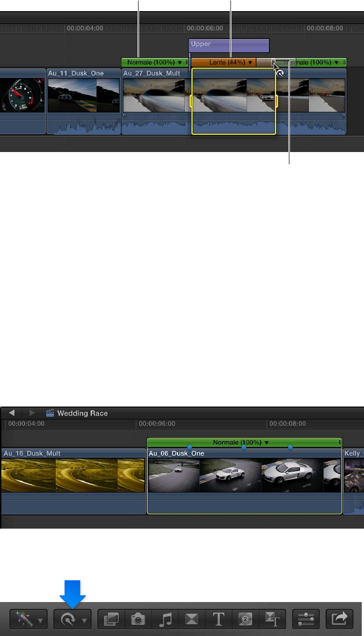Select the Au_06_Dusk_One clip
The height and width of the screenshot is (636, 364).
pos(244,481)
